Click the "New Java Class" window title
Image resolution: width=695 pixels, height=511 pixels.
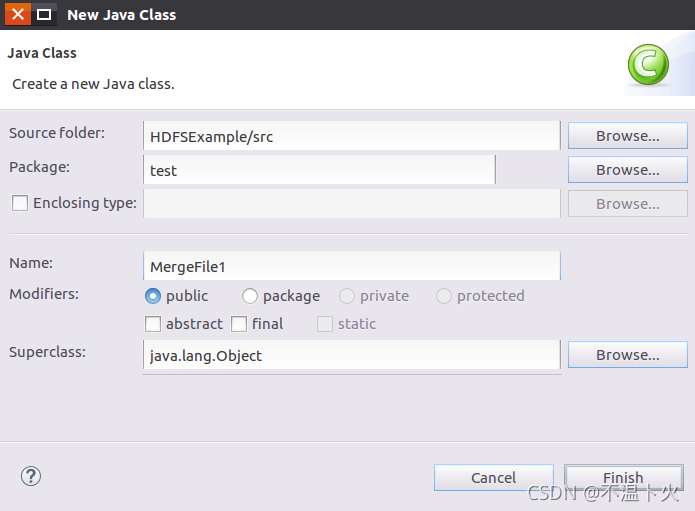[121, 15]
